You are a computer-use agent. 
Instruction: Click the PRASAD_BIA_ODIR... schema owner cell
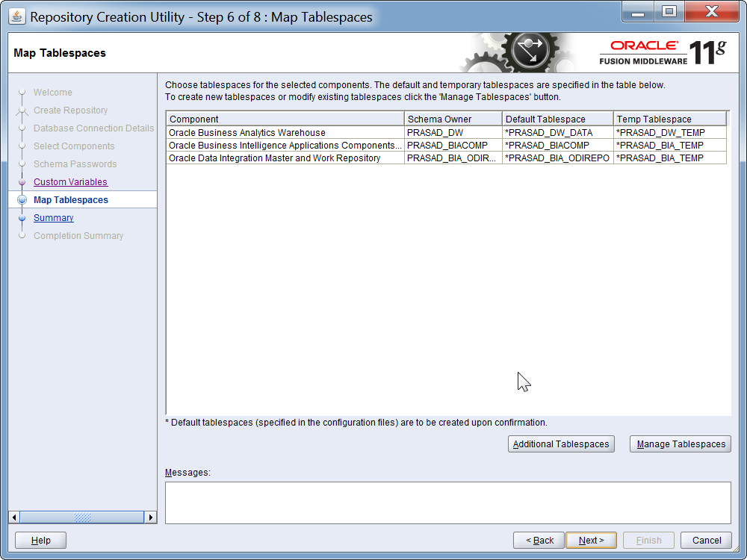453,158
